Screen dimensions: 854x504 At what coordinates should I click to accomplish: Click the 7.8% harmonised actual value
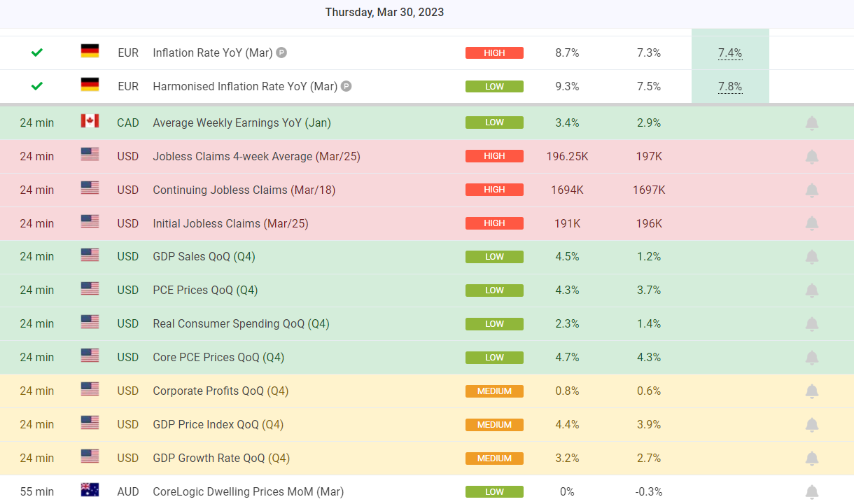pos(730,87)
